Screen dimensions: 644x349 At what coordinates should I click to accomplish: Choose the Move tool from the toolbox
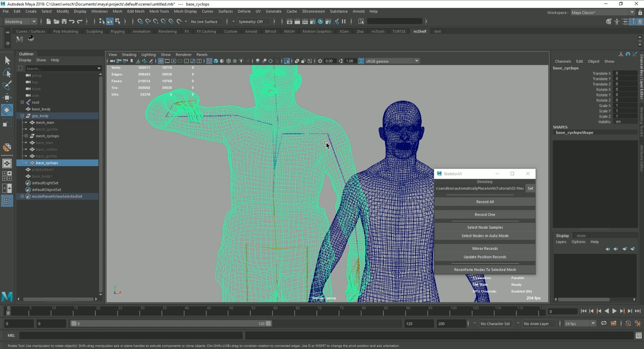[x=7, y=98]
